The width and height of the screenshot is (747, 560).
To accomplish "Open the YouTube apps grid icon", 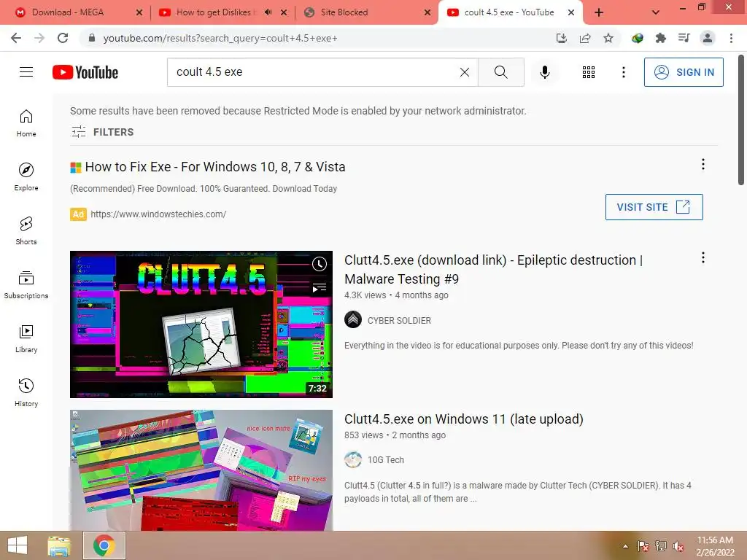I will [589, 72].
